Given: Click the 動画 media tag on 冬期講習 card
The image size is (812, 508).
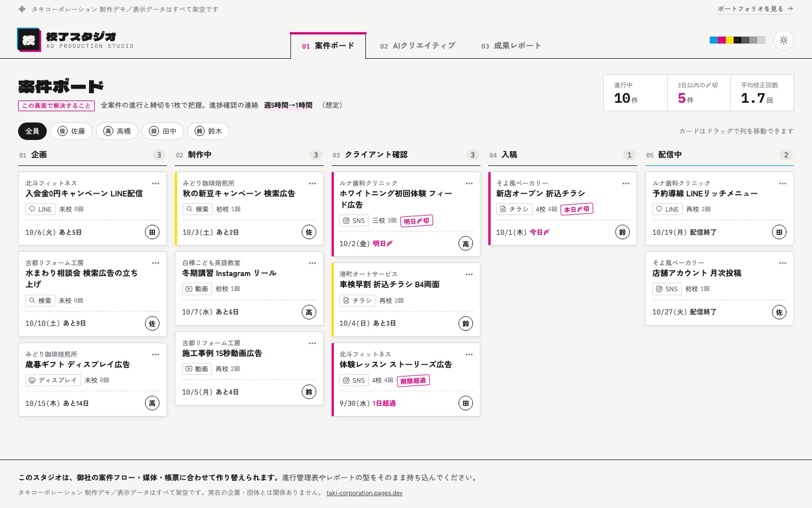Looking at the screenshot, I should coord(197,289).
